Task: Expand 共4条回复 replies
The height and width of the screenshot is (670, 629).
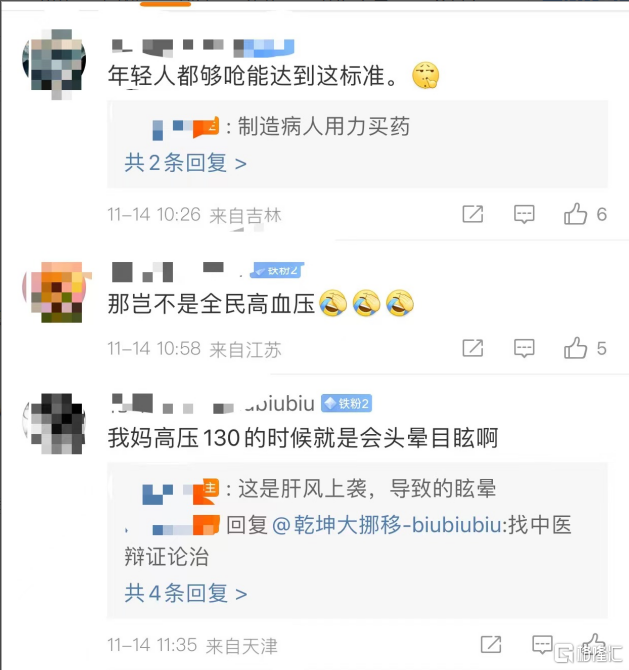Action: (185, 594)
